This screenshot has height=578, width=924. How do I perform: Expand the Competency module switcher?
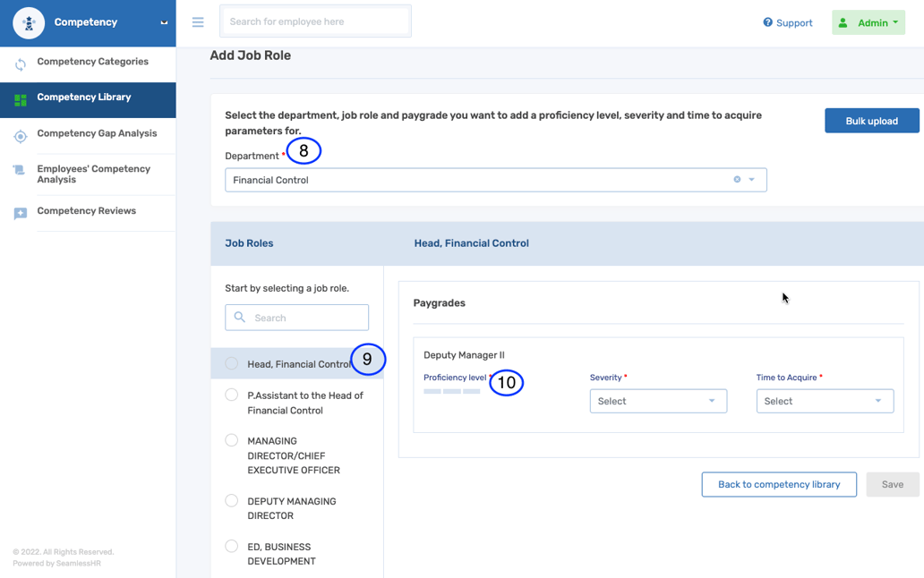coord(164,22)
